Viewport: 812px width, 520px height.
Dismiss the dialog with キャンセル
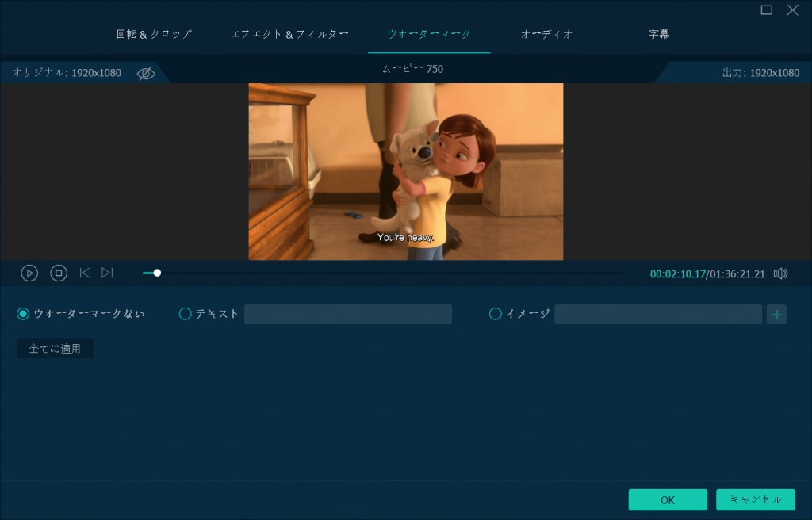pyautogui.click(x=755, y=499)
